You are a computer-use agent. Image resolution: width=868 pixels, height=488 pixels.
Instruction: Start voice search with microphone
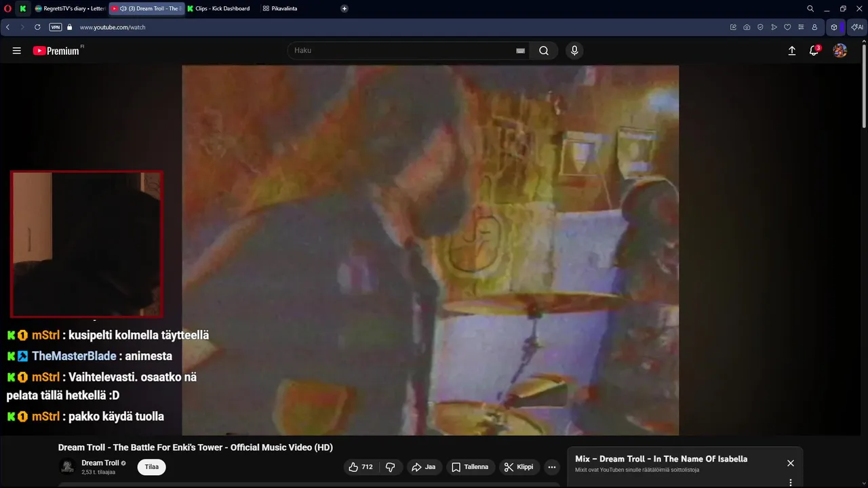click(574, 50)
